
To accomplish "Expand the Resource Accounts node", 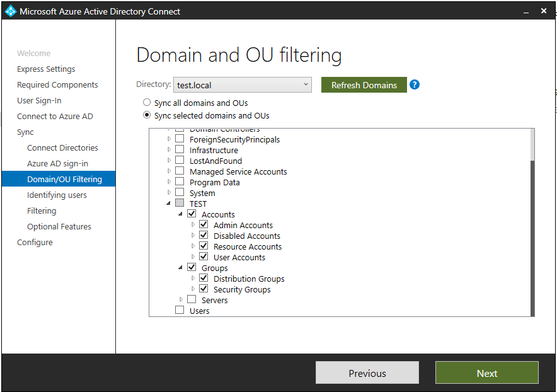I will coord(193,246).
